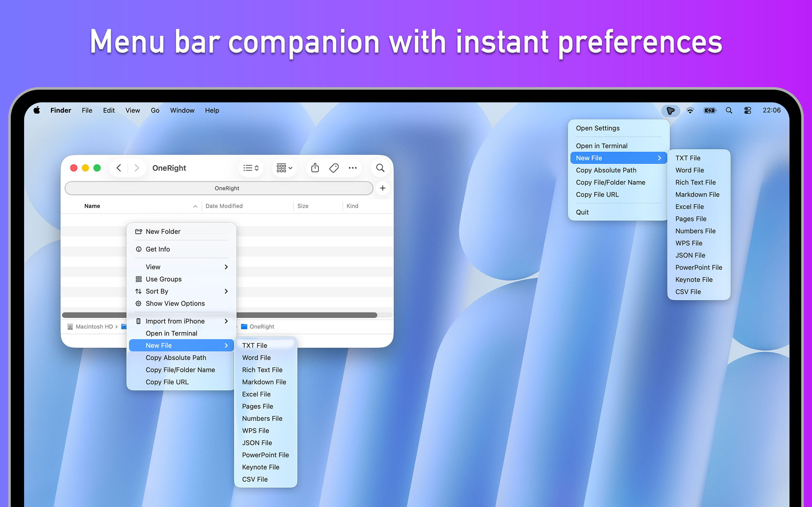
Task: Click the Finder back arrow
Action: pos(119,168)
